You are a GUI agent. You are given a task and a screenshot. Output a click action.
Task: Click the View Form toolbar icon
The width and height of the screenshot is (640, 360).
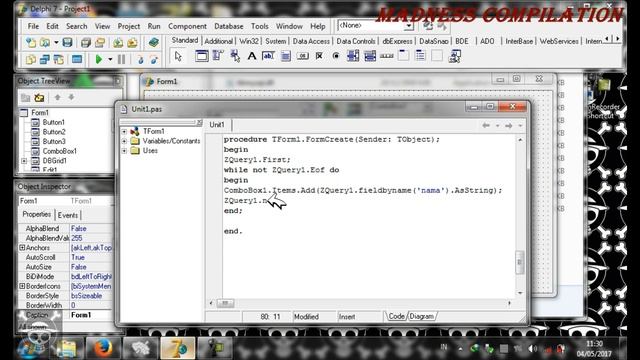click(45, 60)
